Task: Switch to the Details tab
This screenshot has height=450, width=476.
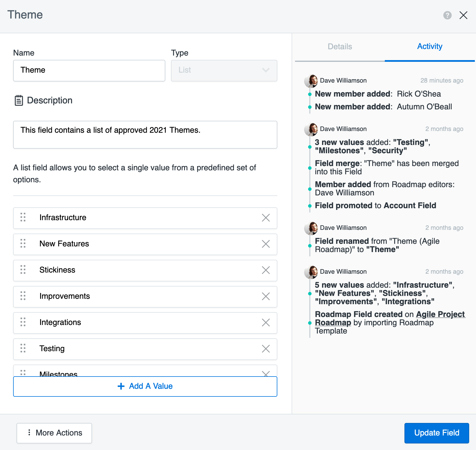Action: click(x=340, y=47)
